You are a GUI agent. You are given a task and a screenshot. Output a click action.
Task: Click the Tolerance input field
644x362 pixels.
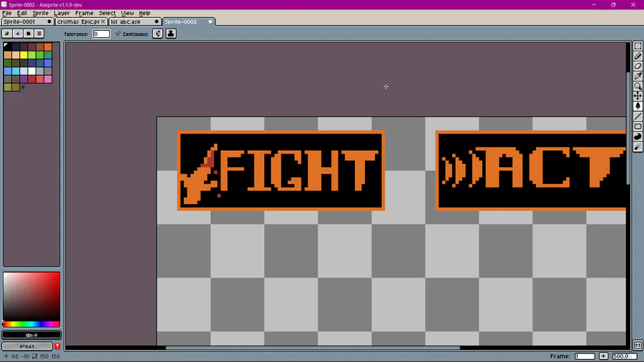101,34
